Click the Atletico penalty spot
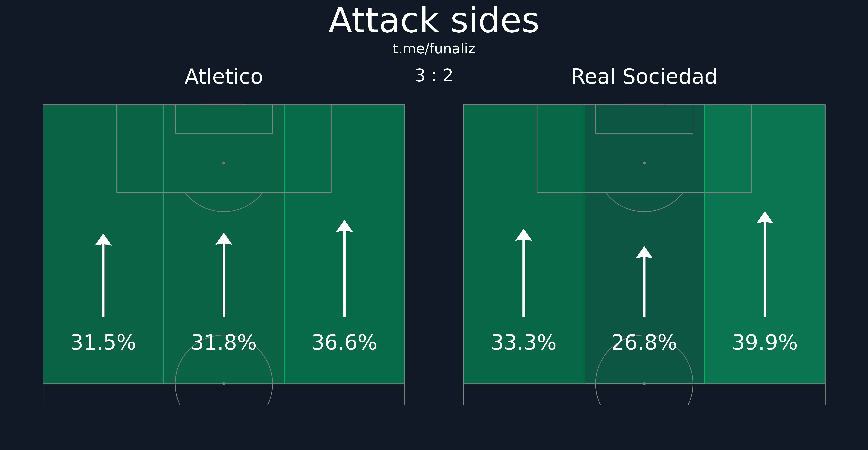 point(224,163)
